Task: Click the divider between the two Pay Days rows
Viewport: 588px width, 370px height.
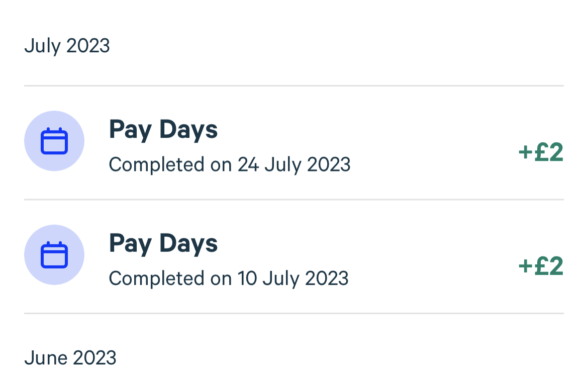Action: pos(293,200)
